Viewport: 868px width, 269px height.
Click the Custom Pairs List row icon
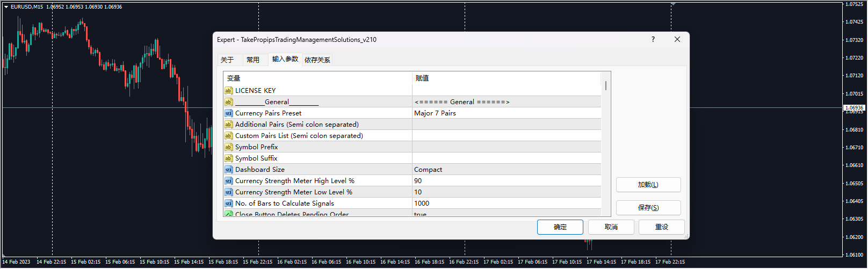pos(228,136)
